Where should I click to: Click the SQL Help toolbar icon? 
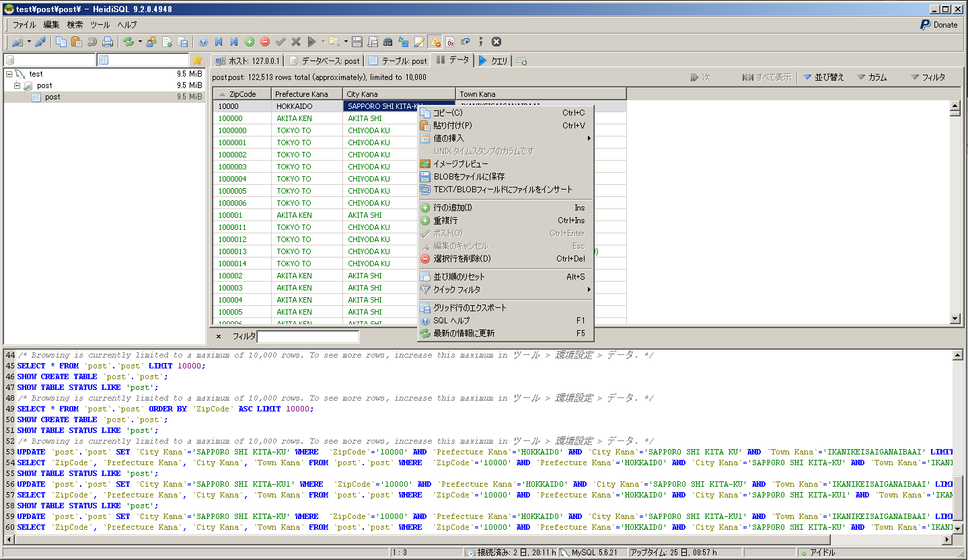pyautogui.click(x=203, y=42)
